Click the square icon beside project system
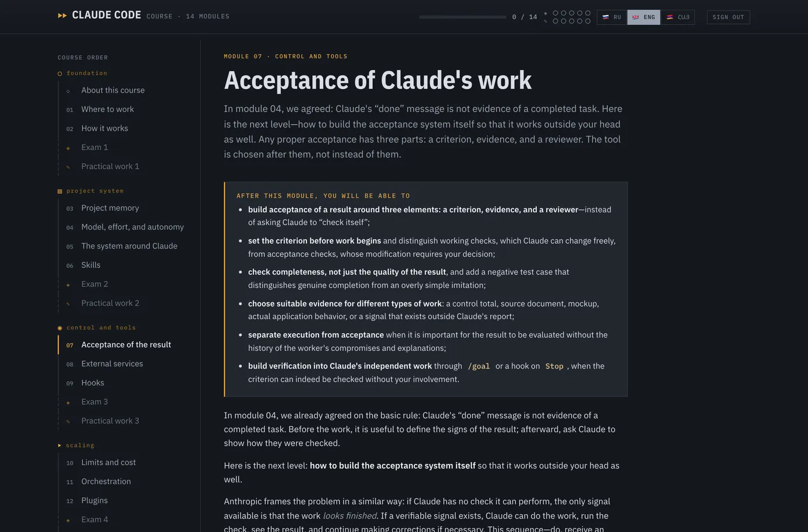 (60, 192)
